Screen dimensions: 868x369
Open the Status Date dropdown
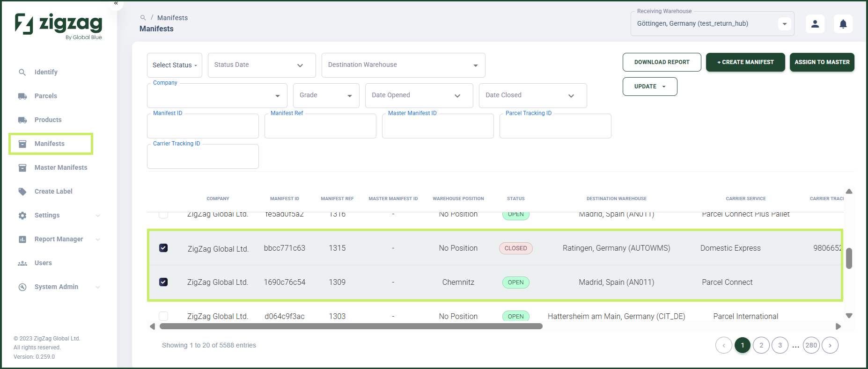point(262,65)
